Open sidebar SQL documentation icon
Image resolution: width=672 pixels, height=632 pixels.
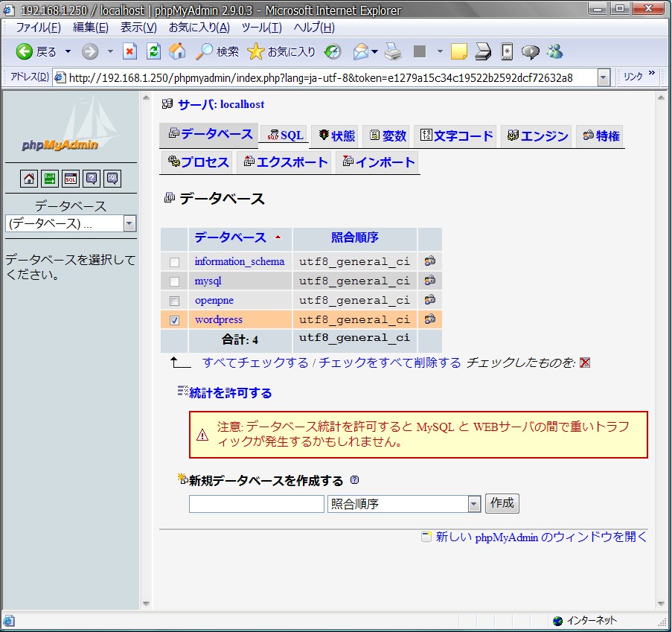pyautogui.click(x=112, y=179)
